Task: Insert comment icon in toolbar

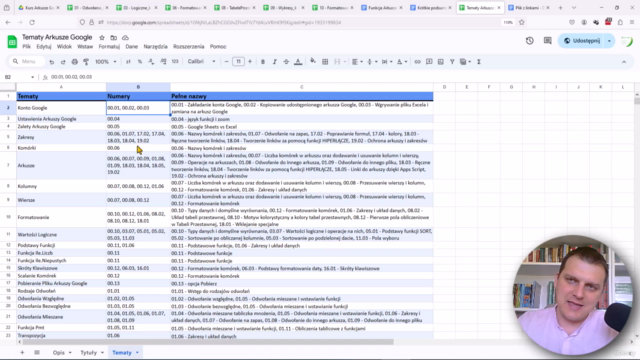Action: 429,62
